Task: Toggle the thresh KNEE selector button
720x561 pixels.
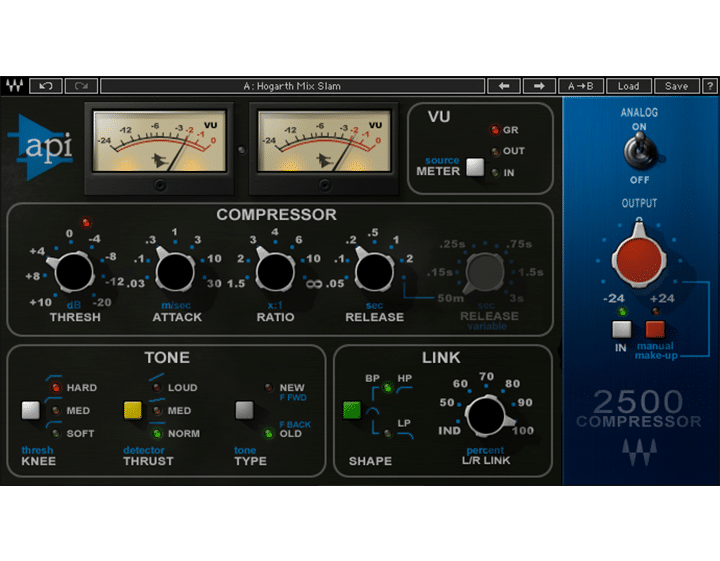Action: coord(31,410)
